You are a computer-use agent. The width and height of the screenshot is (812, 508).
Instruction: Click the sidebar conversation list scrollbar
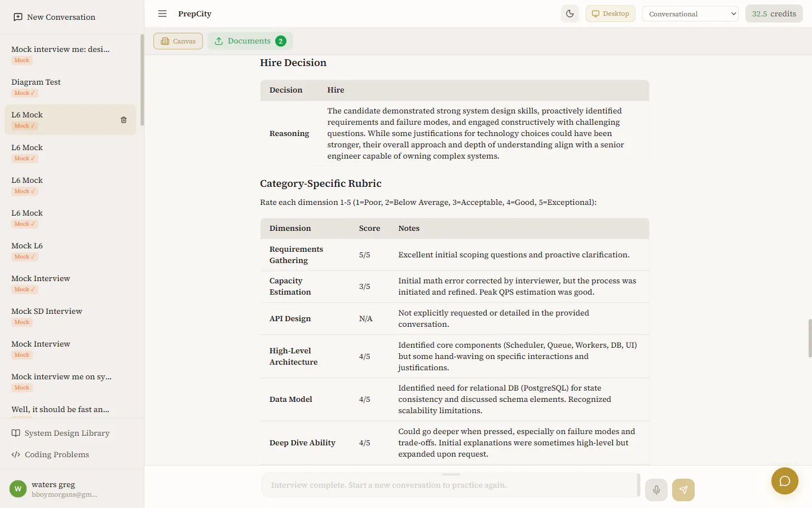pyautogui.click(x=142, y=79)
